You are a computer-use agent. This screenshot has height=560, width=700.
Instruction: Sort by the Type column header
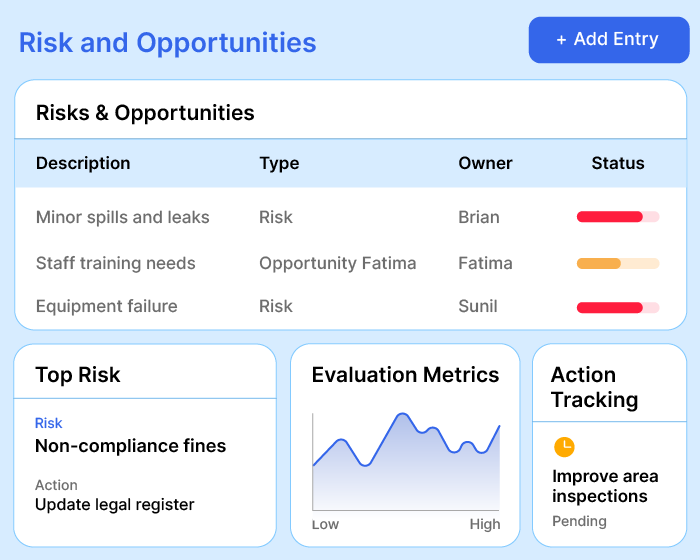(x=279, y=163)
